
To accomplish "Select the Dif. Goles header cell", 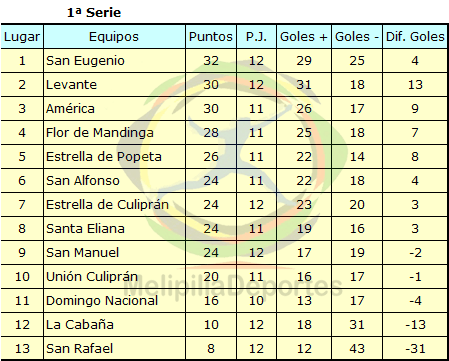I will point(415,37).
